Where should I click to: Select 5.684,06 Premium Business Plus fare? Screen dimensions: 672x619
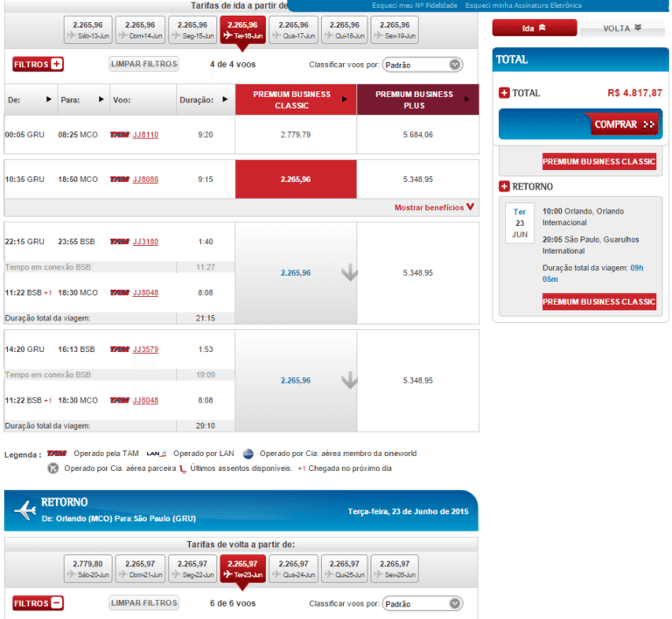click(x=417, y=135)
